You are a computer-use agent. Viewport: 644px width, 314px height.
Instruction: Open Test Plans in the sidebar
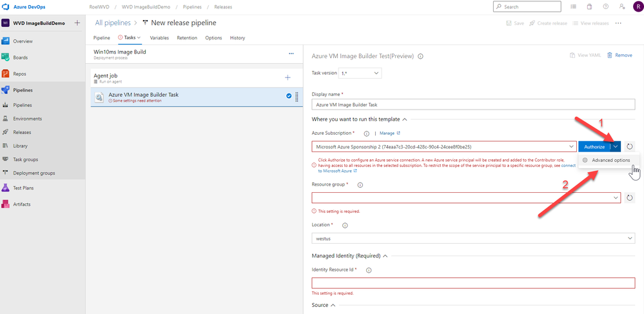click(x=23, y=188)
